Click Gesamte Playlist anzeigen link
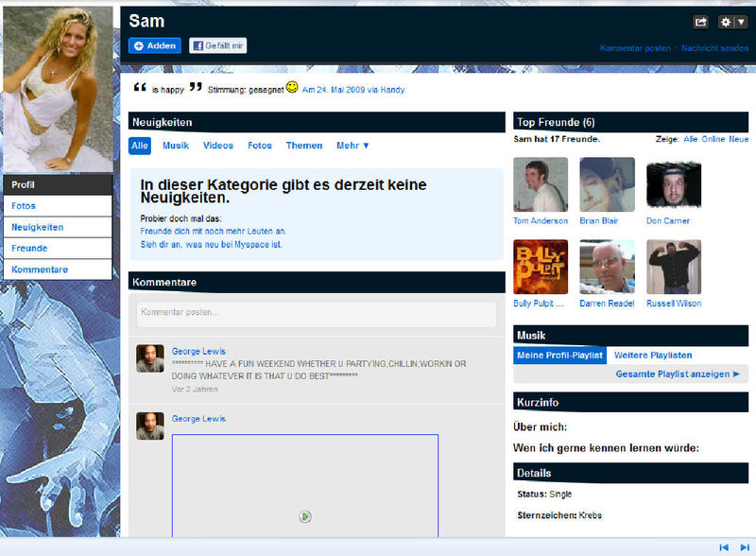The height and width of the screenshot is (556, 756). [x=678, y=374]
